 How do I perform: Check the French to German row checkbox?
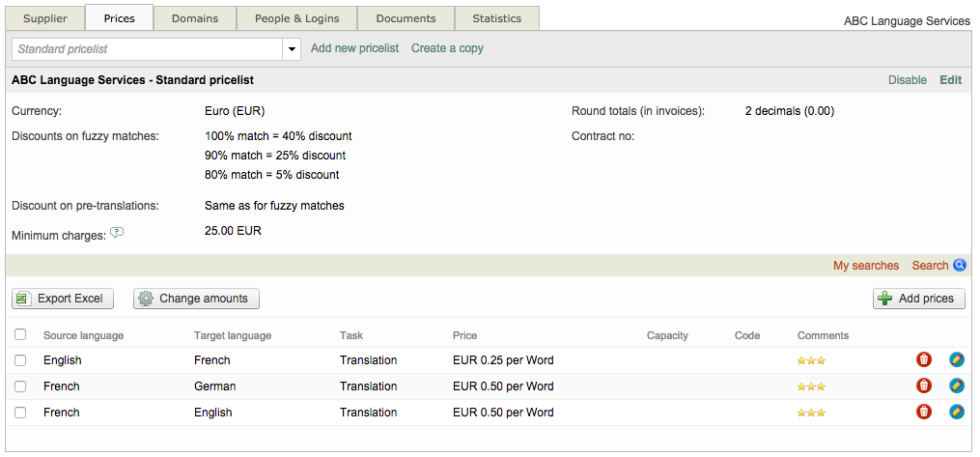coord(21,386)
